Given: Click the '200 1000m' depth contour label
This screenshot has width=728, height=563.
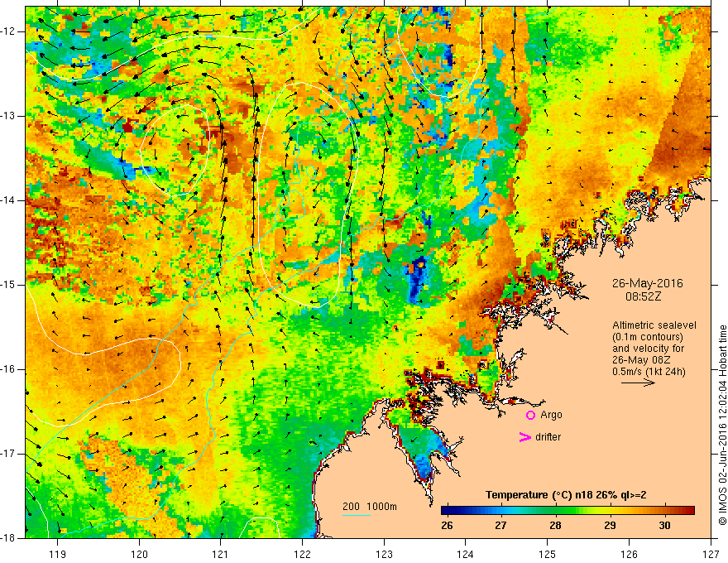Looking at the screenshot, I should tap(370, 507).
